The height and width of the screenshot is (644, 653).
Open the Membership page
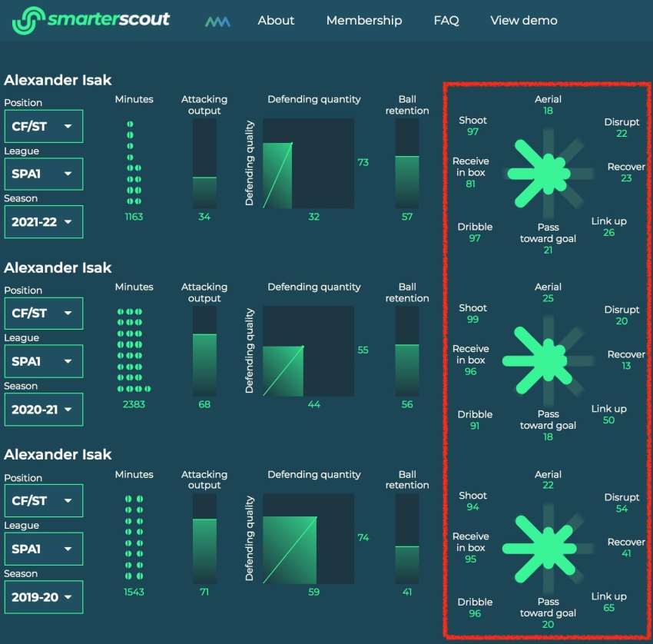(x=364, y=21)
